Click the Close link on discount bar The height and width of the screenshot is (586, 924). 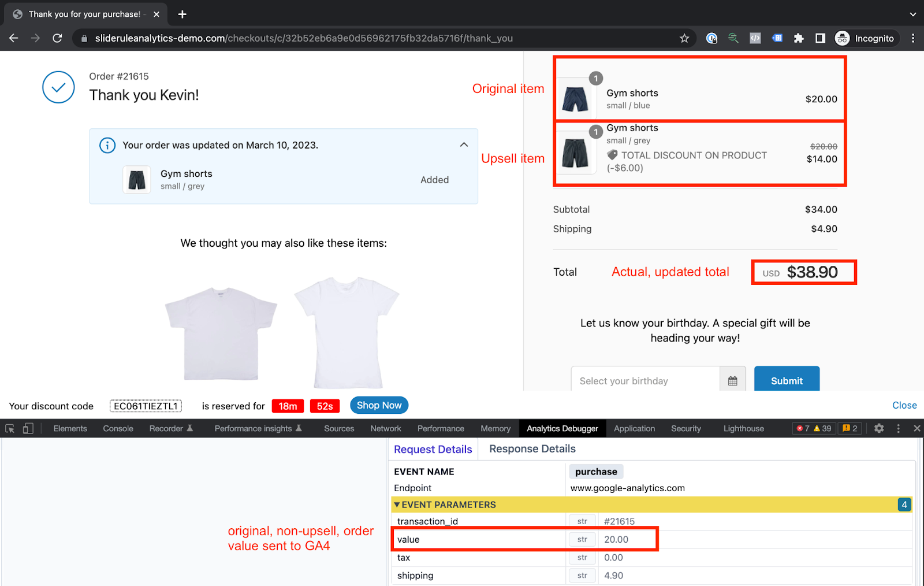904,405
